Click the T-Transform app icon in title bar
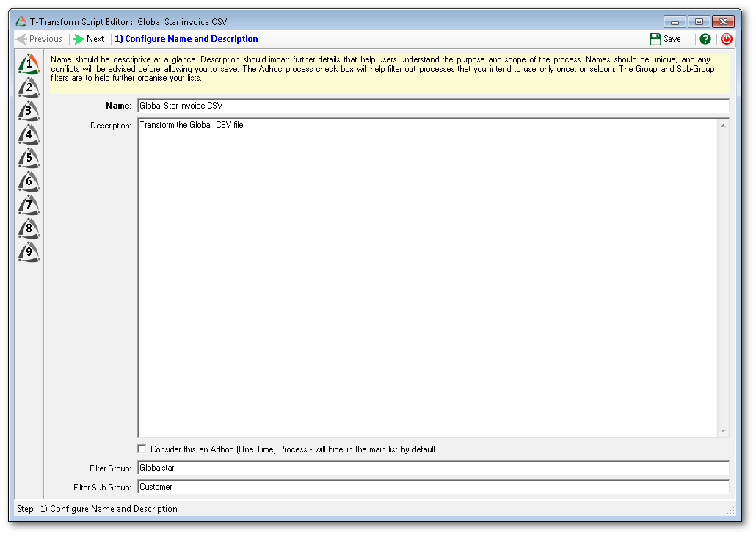 click(x=21, y=22)
